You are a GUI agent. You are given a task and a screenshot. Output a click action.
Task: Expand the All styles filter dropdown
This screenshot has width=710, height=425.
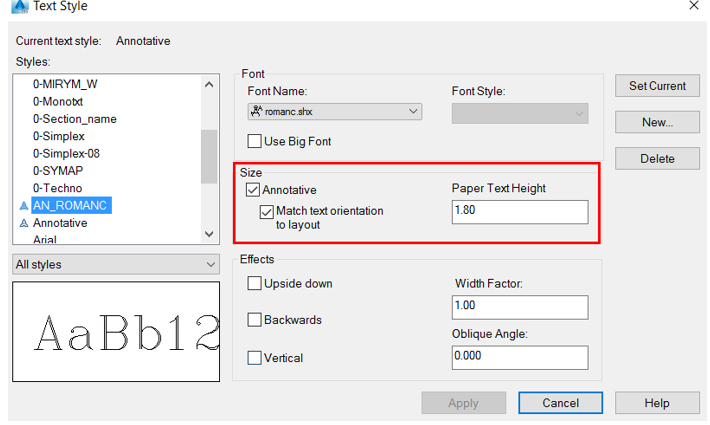point(210,265)
